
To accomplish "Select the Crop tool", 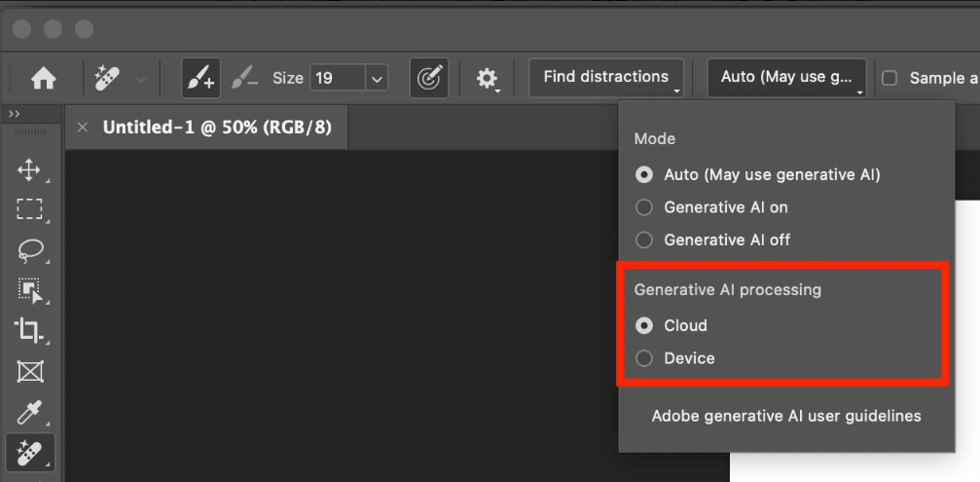I will pos(29,330).
